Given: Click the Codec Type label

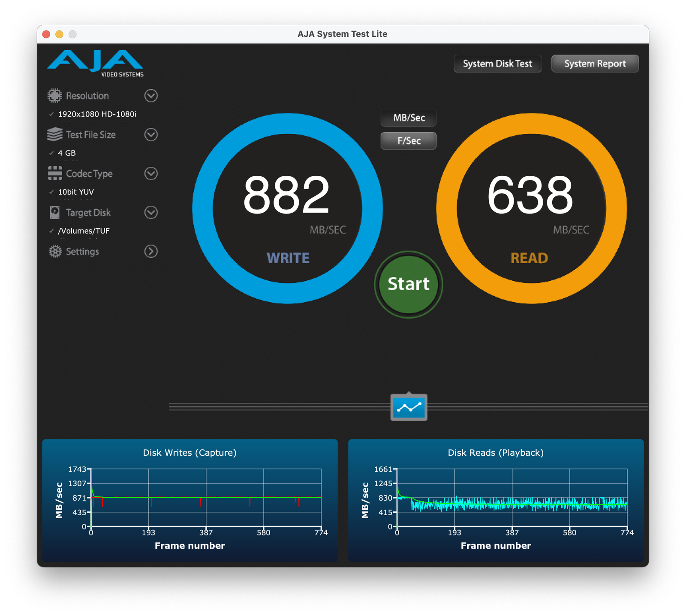Looking at the screenshot, I should tap(89, 174).
